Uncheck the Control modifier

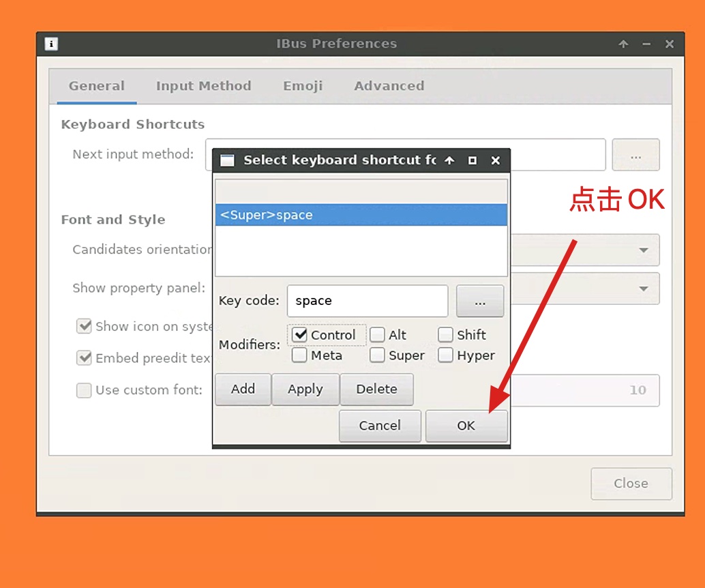(x=299, y=335)
